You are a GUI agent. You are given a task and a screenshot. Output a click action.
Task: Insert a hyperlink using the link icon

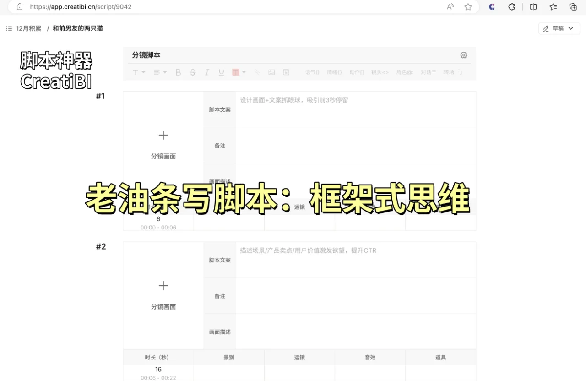[x=257, y=72]
